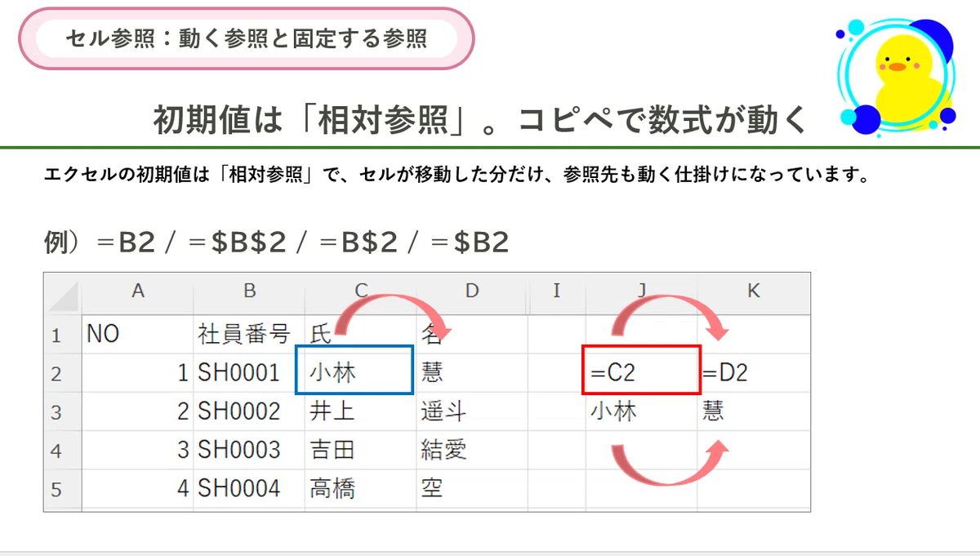
Task: Click cell SH0003
Action: [249, 450]
